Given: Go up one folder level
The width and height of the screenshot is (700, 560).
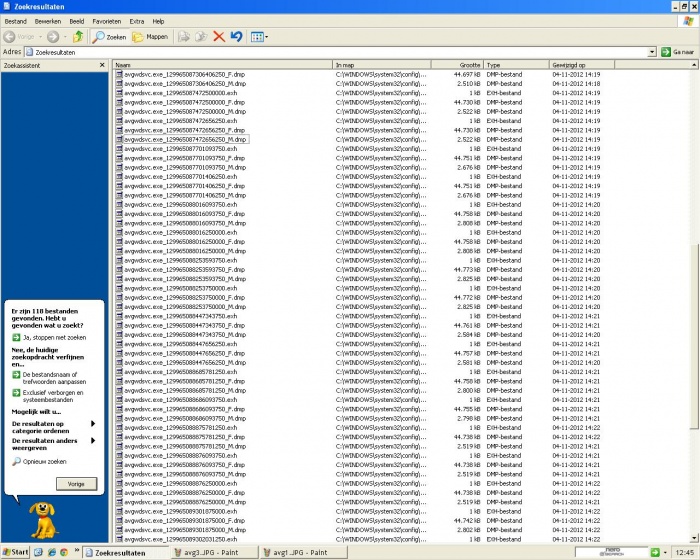Looking at the screenshot, I should point(78,36).
